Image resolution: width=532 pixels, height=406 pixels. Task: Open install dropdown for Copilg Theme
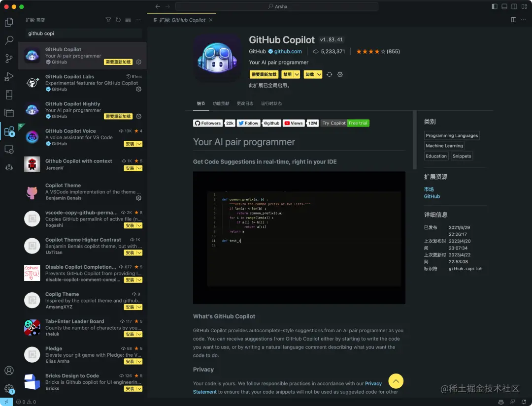(139, 308)
